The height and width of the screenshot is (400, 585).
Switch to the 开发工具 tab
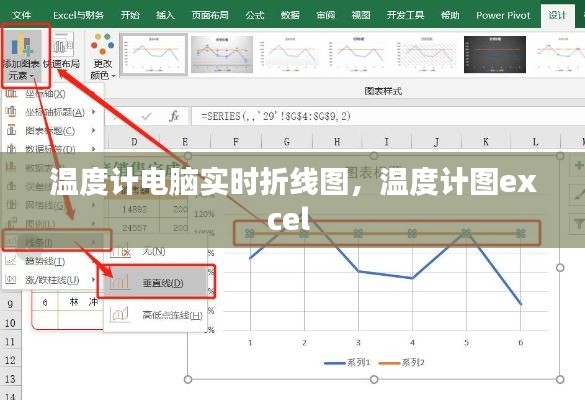405,15
